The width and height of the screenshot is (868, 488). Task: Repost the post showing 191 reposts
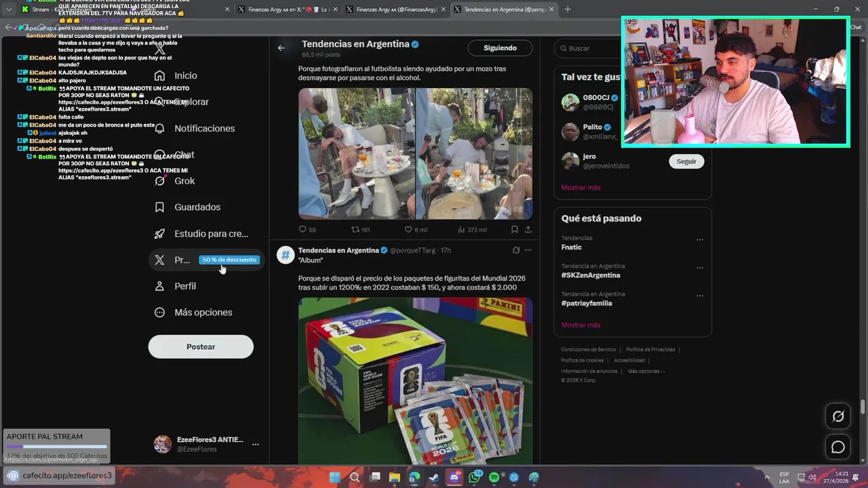(360, 230)
